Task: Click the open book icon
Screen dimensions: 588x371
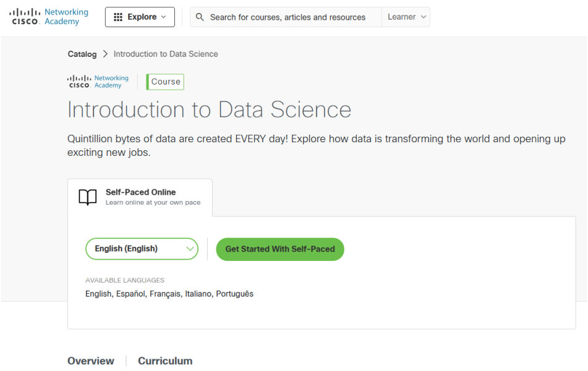Action: pos(88,197)
